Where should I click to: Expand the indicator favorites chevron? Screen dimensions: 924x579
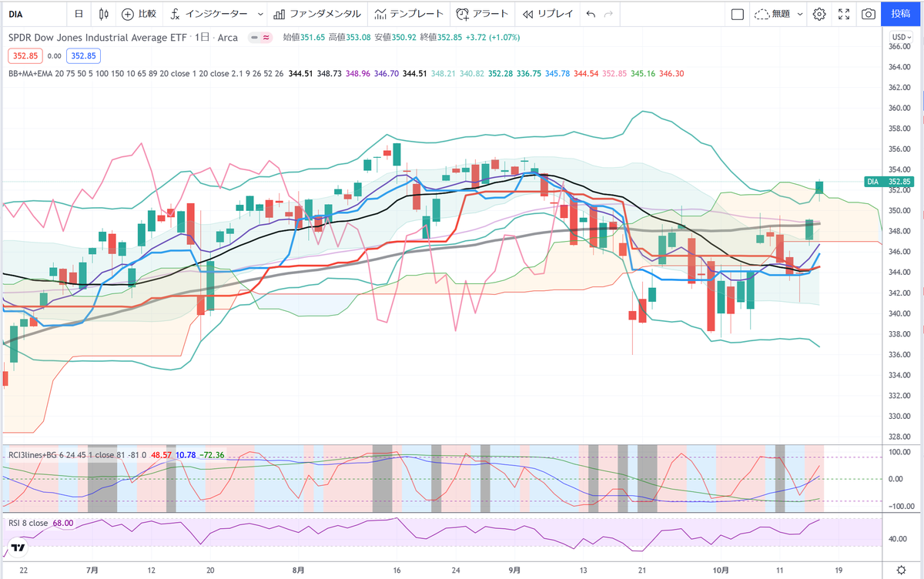pos(259,14)
